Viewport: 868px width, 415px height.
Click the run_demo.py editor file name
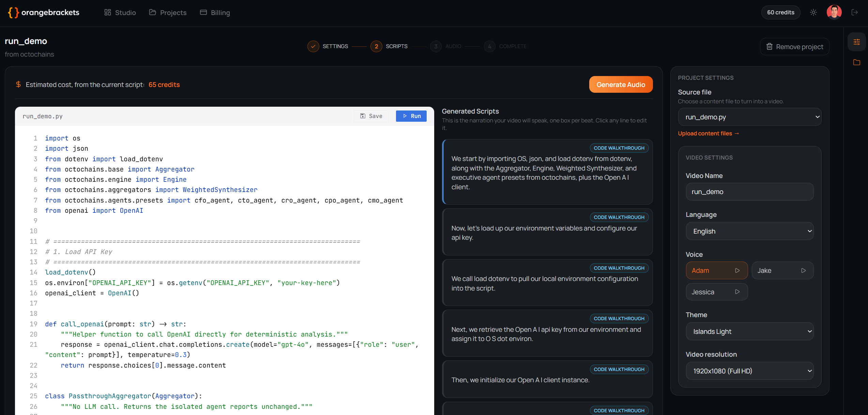click(43, 116)
